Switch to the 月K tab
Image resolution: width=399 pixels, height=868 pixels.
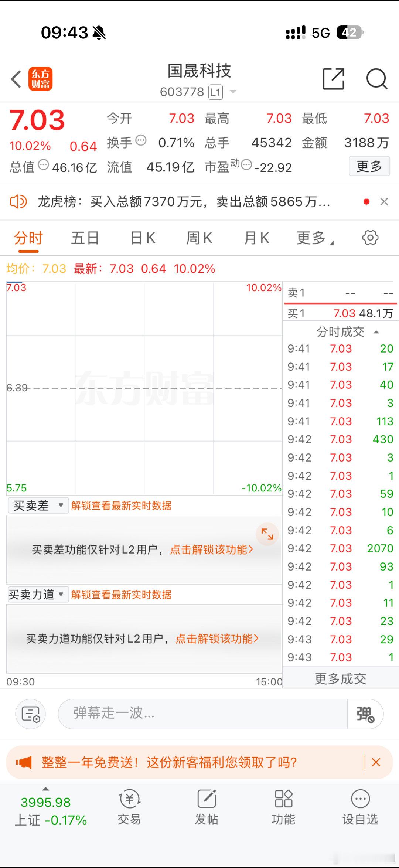[257, 238]
